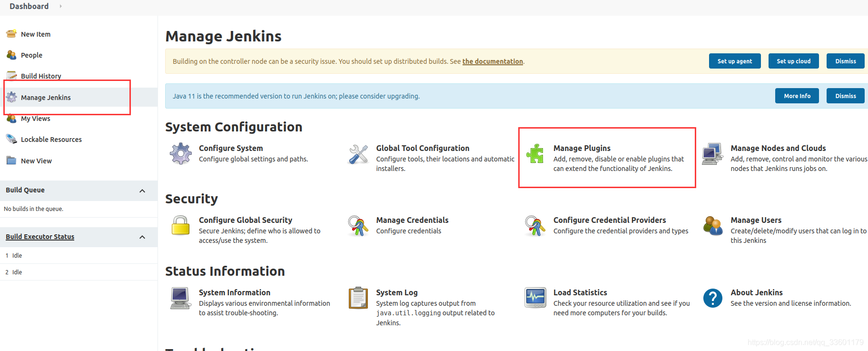
Task: Click the People icon in sidebar
Action: coord(11,55)
